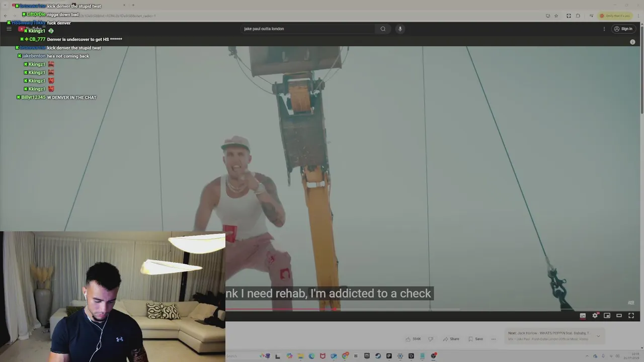Click chat message 'he's not coming back'

pos(68,56)
